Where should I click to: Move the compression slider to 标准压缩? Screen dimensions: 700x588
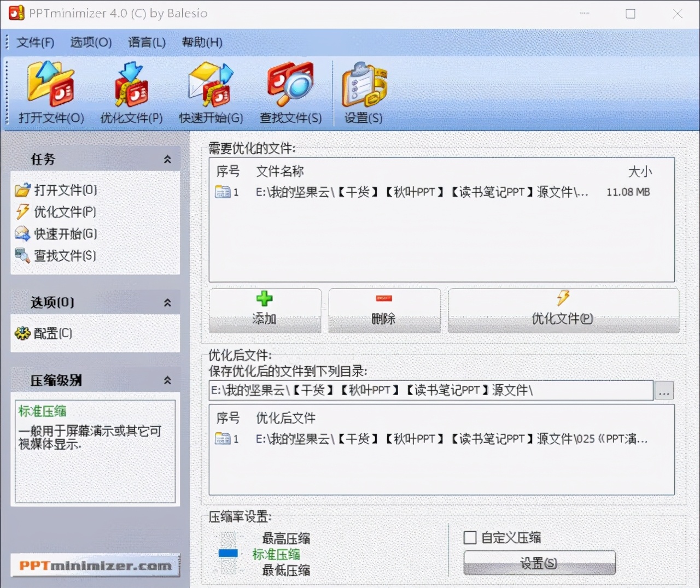[228, 554]
